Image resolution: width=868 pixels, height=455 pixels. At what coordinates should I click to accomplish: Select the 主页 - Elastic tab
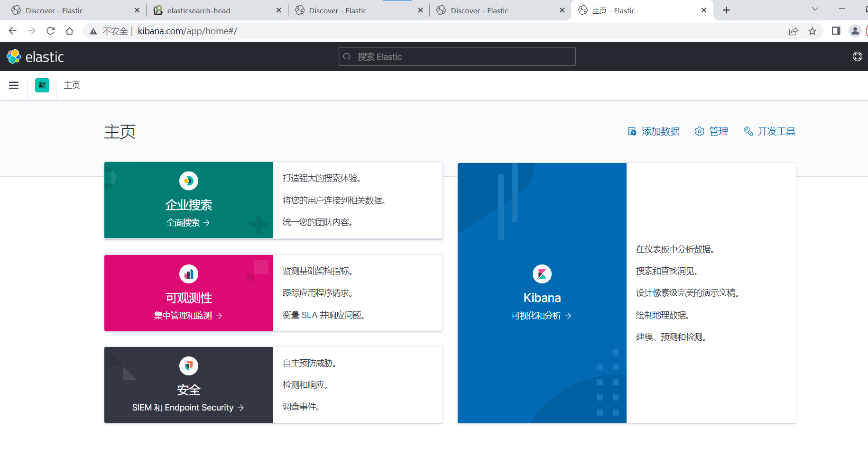point(642,10)
